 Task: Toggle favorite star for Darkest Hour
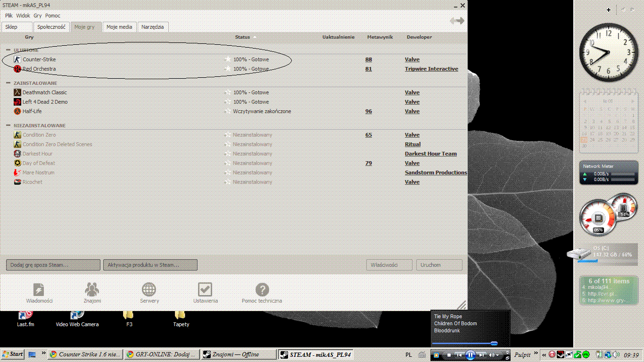pos(228,154)
